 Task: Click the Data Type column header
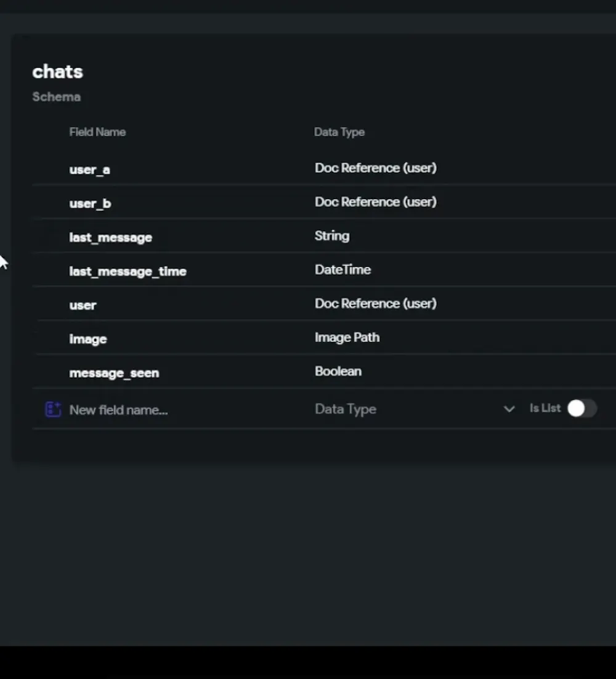339,132
